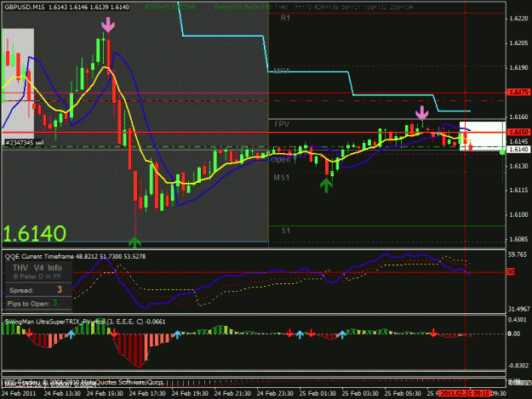Select the pink sell arrow near the FPV level
This screenshot has width=532, height=399.
pos(421,113)
